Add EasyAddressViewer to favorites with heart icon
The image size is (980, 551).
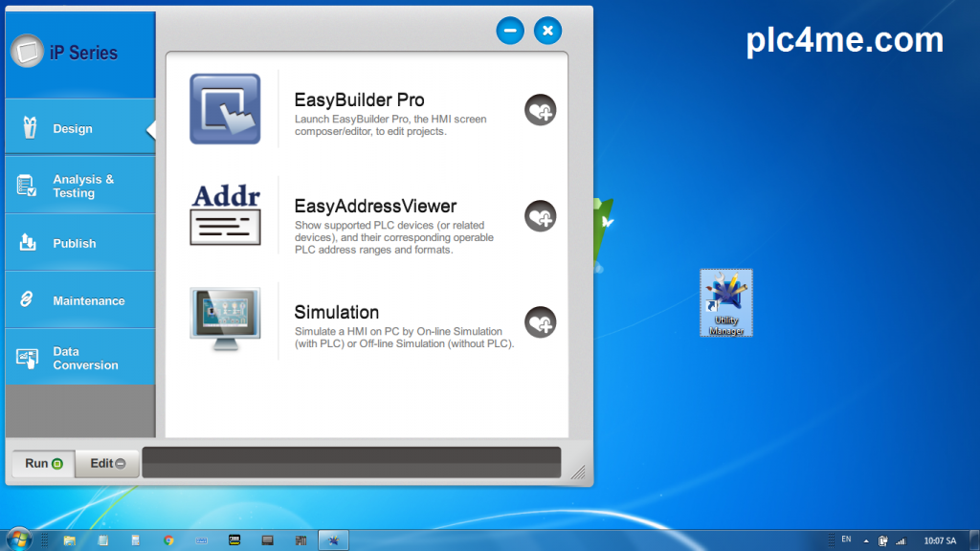(x=540, y=216)
